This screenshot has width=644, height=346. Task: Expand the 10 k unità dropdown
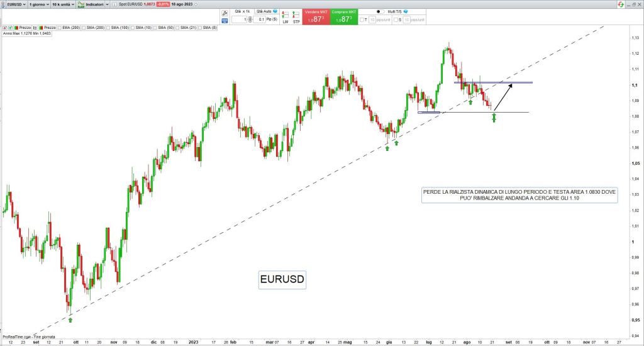point(62,4)
